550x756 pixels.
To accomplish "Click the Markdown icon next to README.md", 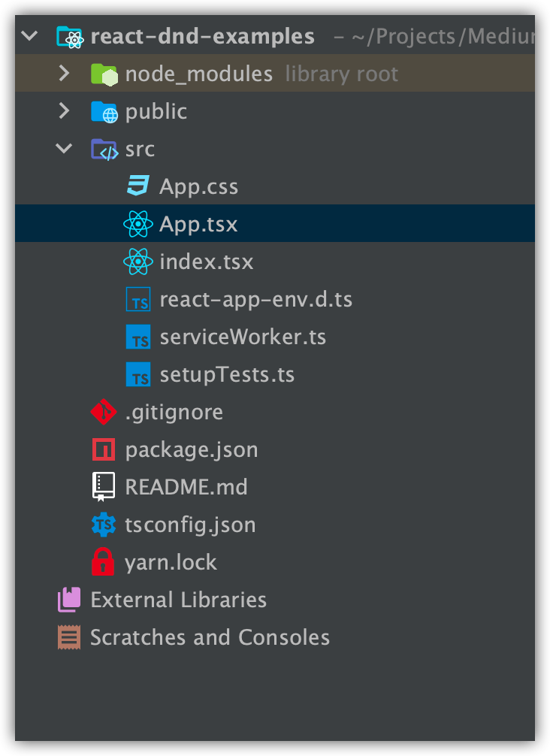I will click(104, 486).
